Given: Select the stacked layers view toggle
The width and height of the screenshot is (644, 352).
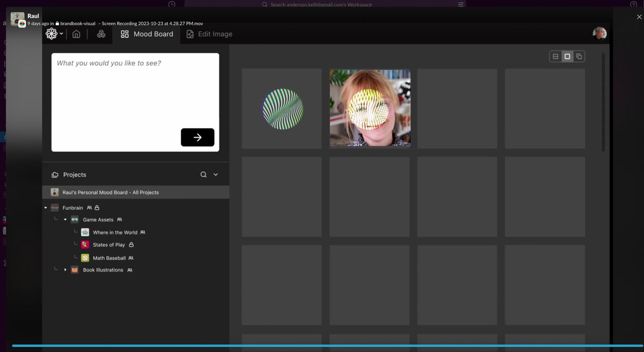Looking at the screenshot, I should click(x=579, y=56).
